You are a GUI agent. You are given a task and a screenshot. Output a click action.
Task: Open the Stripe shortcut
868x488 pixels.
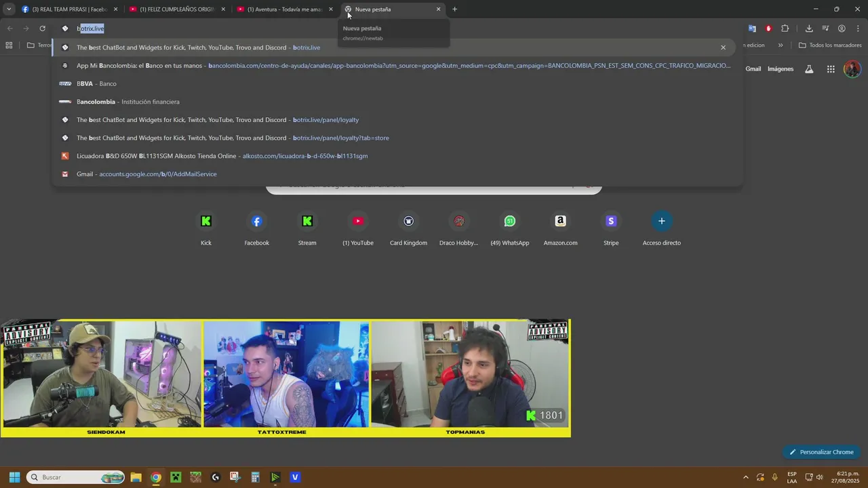pyautogui.click(x=611, y=229)
